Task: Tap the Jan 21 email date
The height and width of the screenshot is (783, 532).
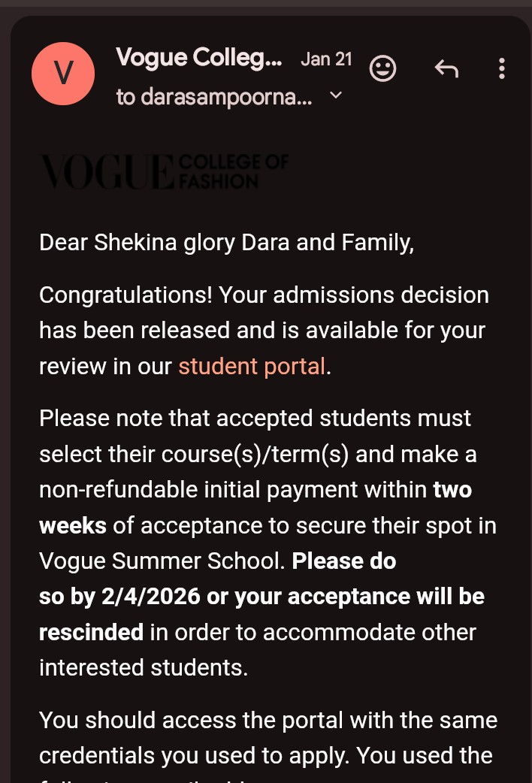Action: click(326, 59)
